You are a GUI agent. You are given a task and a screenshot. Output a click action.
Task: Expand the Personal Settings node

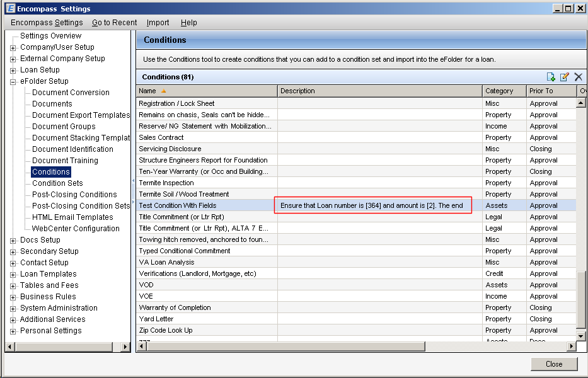[x=13, y=331]
